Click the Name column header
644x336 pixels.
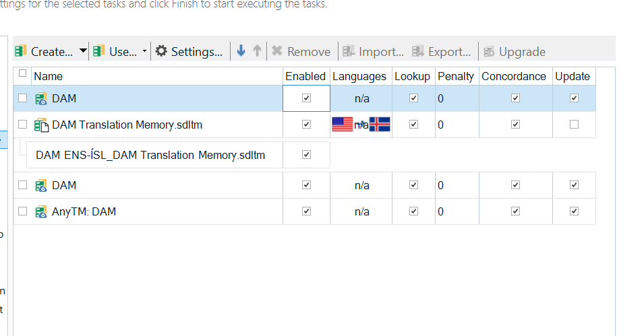(48, 76)
